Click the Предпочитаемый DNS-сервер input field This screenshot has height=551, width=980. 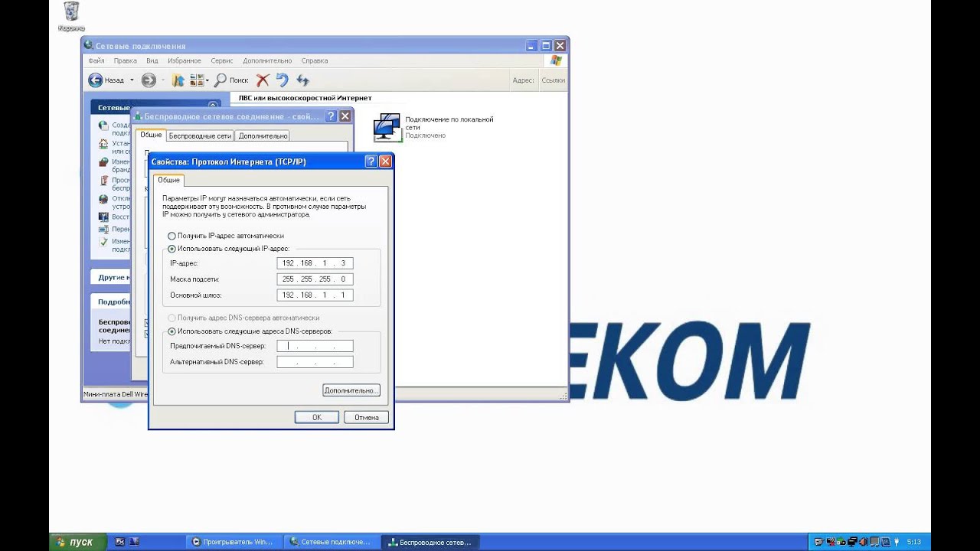point(315,346)
